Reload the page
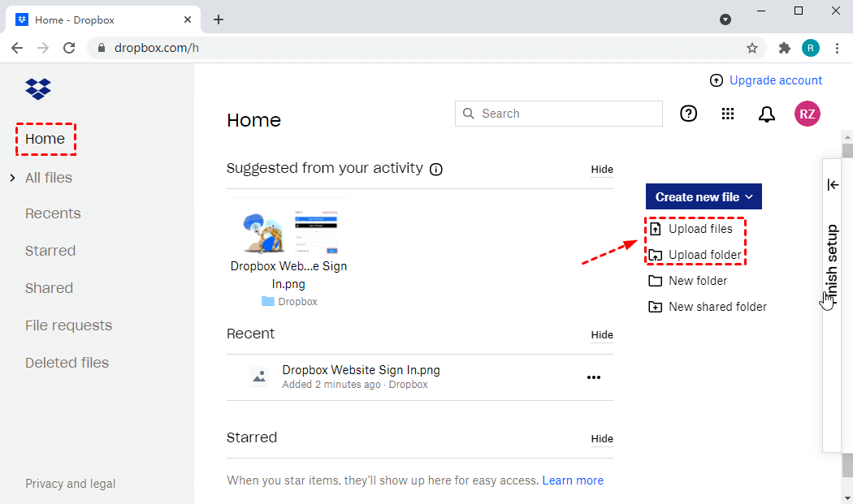Screen dimensions: 853x504 [69, 48]
